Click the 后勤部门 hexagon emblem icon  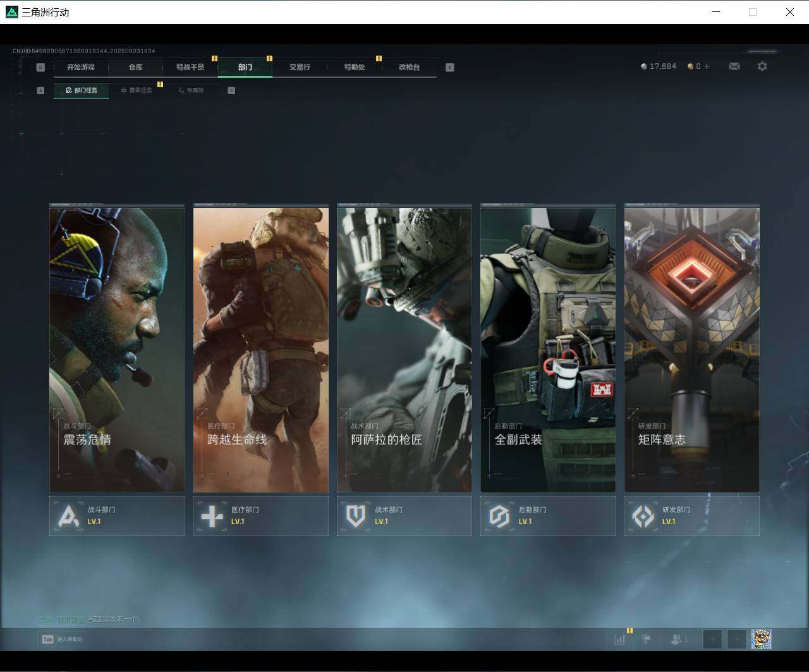tap(499, 516)
